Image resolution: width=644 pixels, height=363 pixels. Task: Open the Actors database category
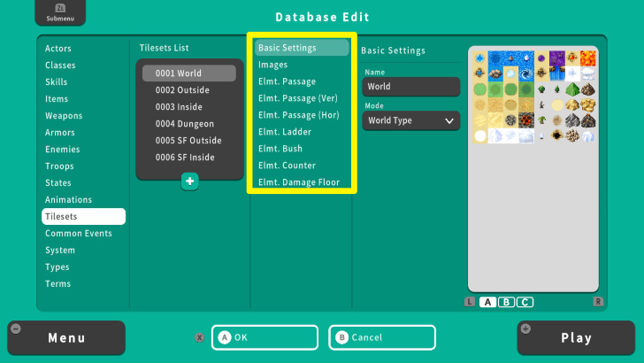click(58, 49)
